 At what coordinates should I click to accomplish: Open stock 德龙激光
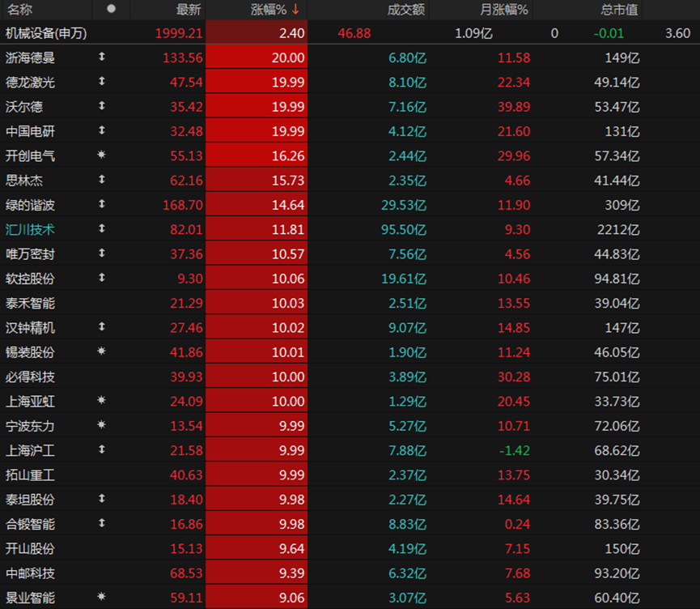pyautogui.click(x=30, y=83)
